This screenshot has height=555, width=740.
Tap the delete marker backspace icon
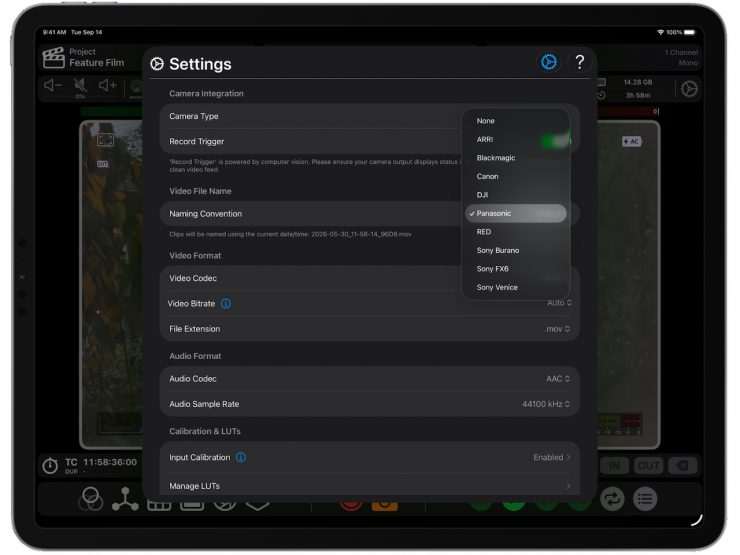pyautogui.click(x=682, y=466)
